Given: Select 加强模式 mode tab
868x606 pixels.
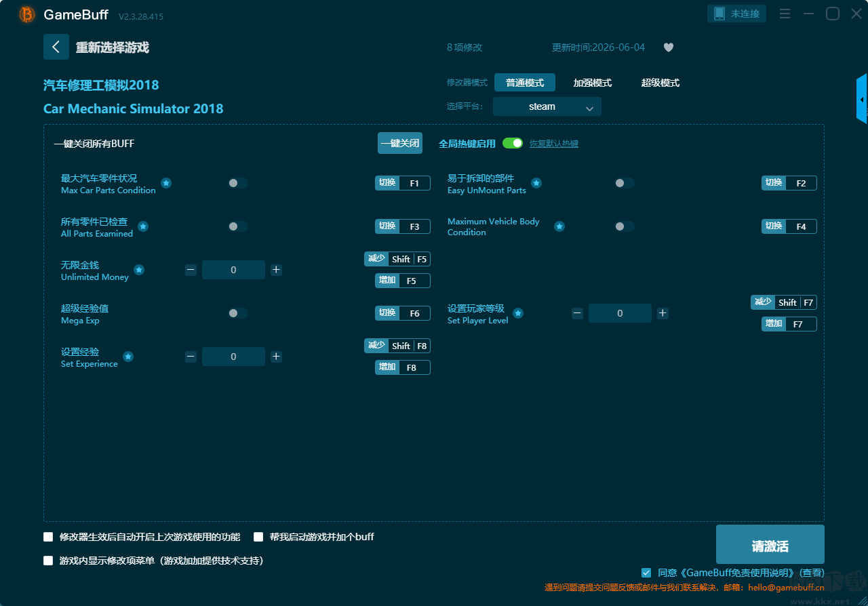Looking at the screenshot, I should pyautogui.click(x=593, y=83).
